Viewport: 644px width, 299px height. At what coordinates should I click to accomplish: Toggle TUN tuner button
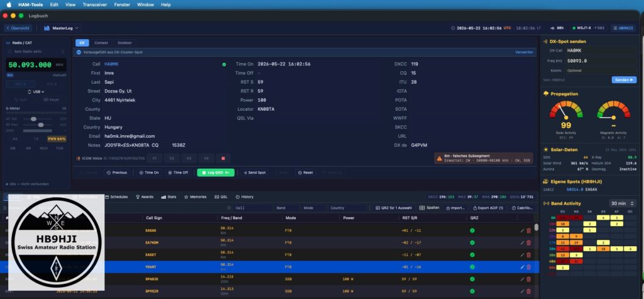(60, 148)
